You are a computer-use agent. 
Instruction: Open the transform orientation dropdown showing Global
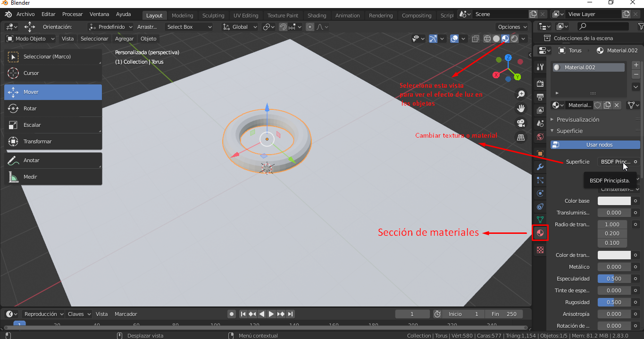tap(239, 26)
